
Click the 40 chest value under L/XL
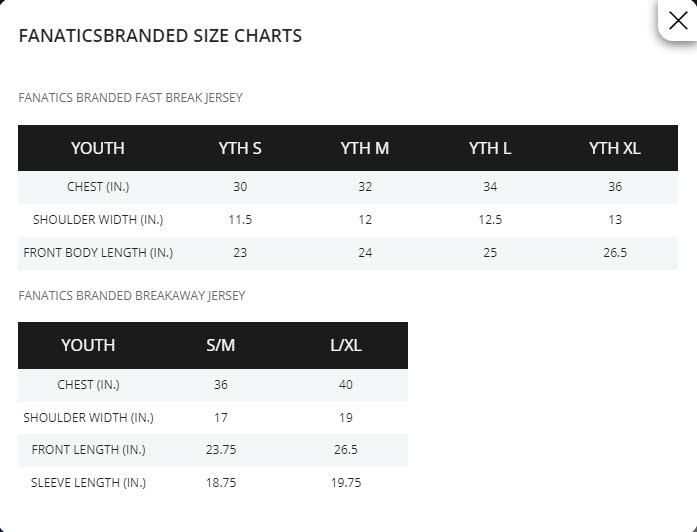pyautogui.click(x=346, y=384)
